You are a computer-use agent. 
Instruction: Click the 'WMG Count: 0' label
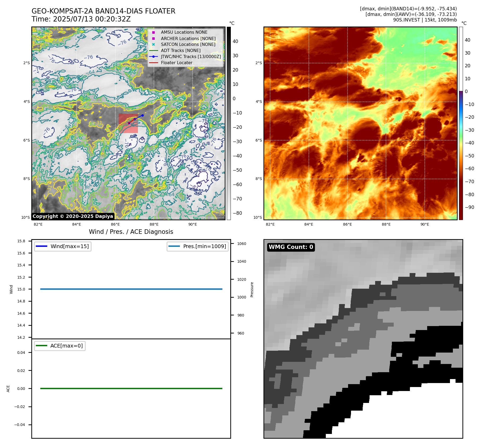coord(291,247)
